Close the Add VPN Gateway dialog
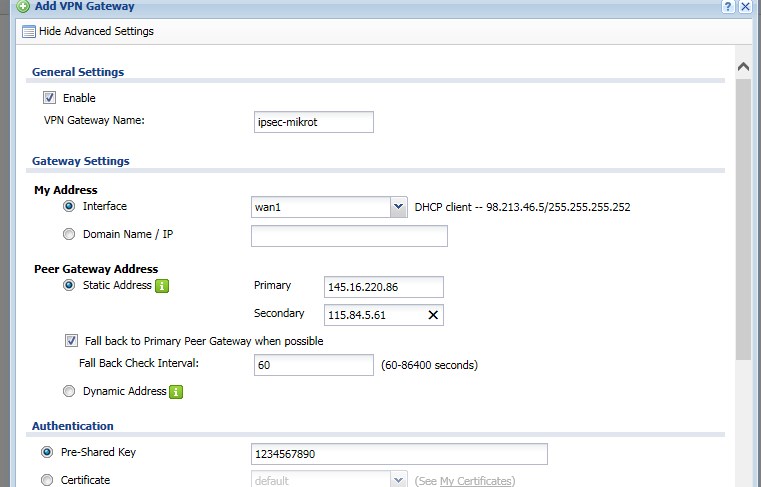Viewport: 761px width, 487px height. point(745,6)
